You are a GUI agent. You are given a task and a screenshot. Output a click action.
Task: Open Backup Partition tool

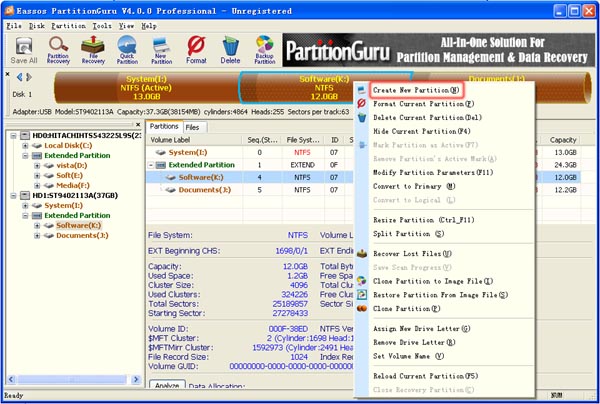[x=265, y=50]
